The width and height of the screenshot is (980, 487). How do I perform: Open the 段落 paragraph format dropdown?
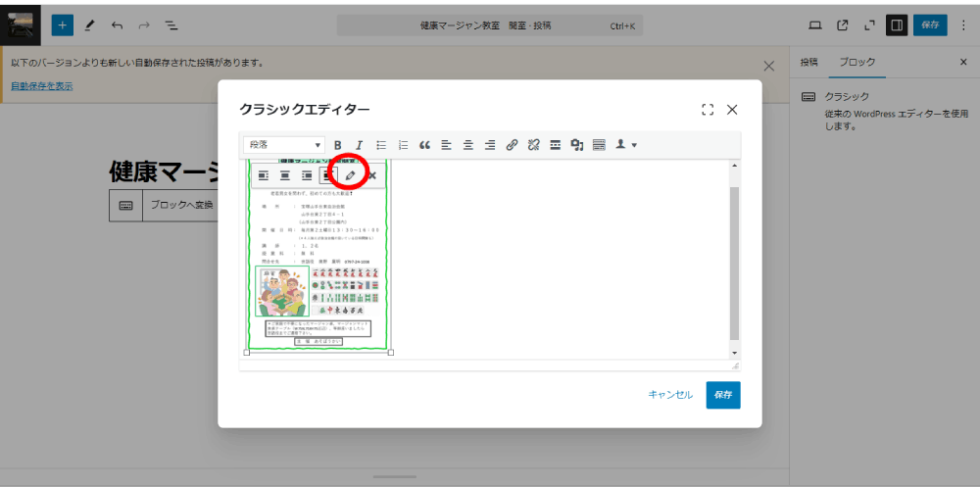[284, 145]
